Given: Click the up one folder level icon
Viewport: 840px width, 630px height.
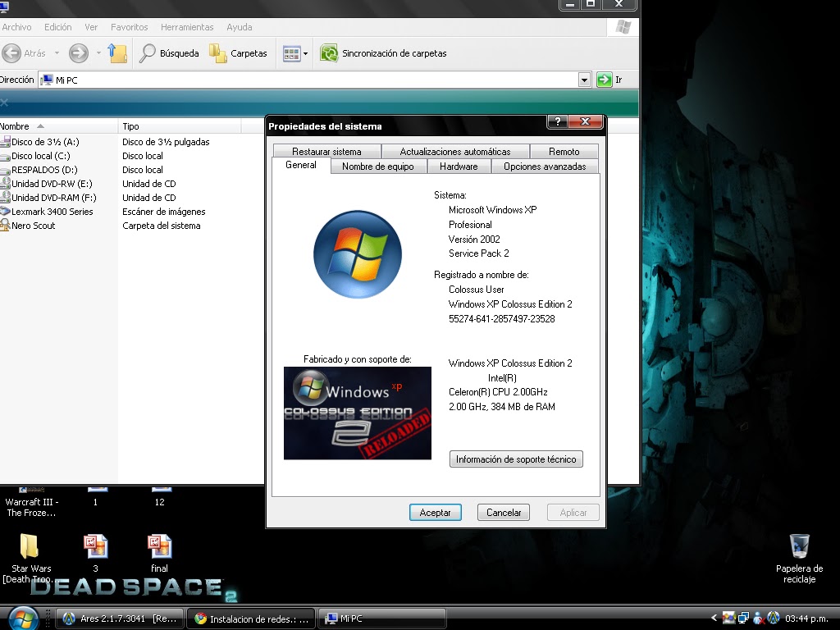Looking at the screenshot, I should (x=117, y=53).
